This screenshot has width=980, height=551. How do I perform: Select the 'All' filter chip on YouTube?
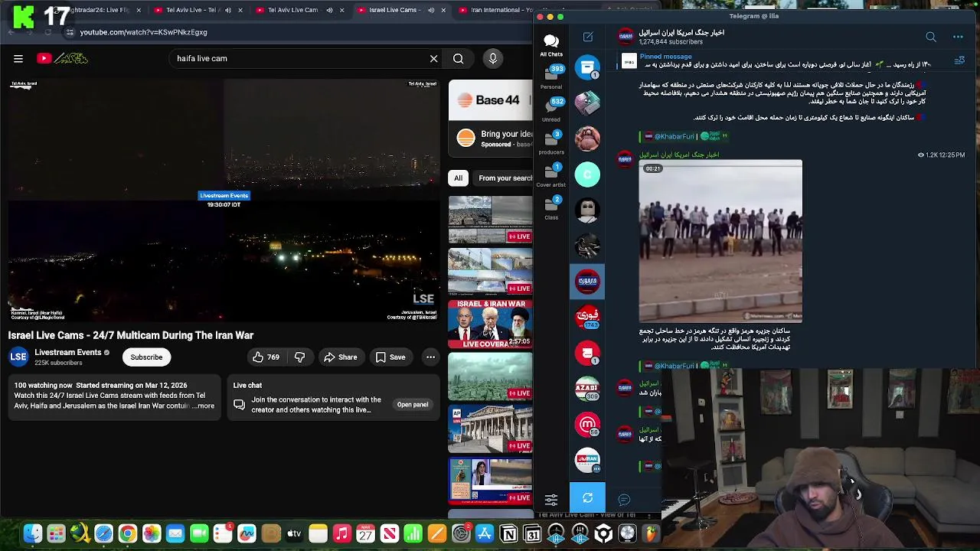point(458,178)
